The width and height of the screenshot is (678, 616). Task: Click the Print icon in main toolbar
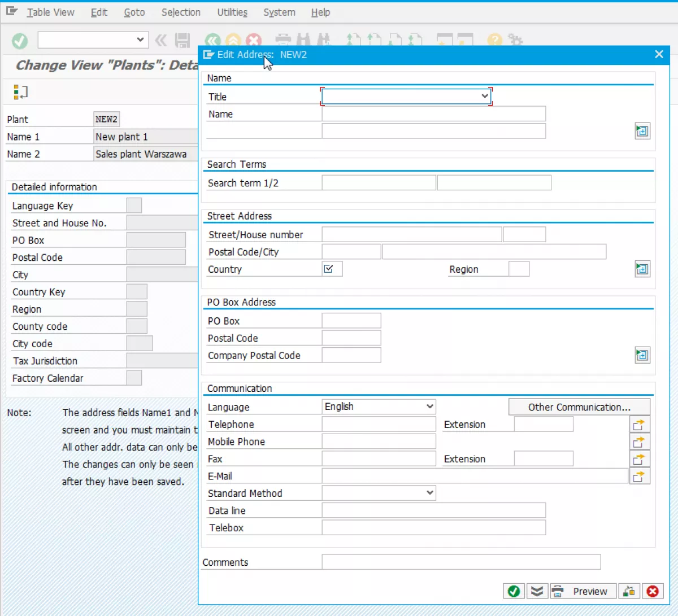(283, 41)
